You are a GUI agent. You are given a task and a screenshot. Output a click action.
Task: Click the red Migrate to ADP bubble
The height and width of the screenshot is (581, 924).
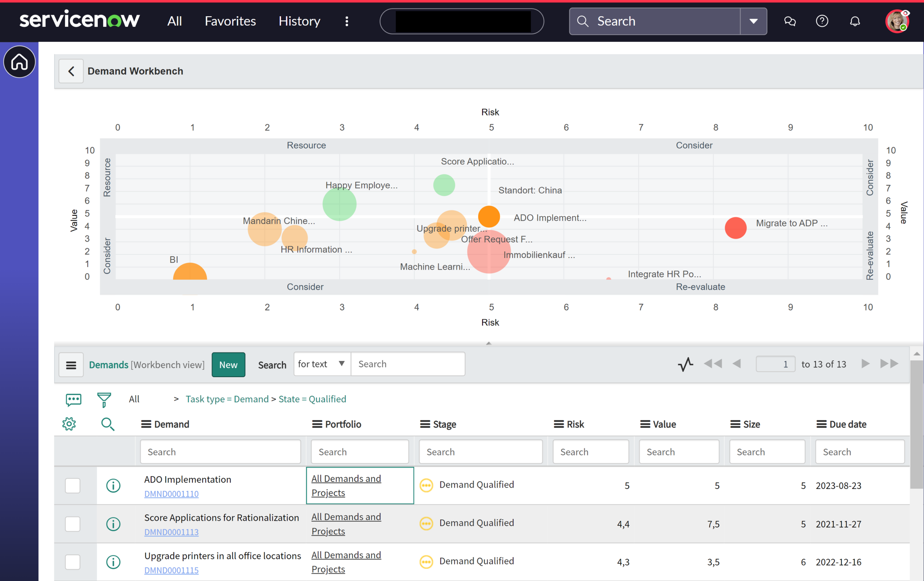pyautogui.click(x=736, y=228)
